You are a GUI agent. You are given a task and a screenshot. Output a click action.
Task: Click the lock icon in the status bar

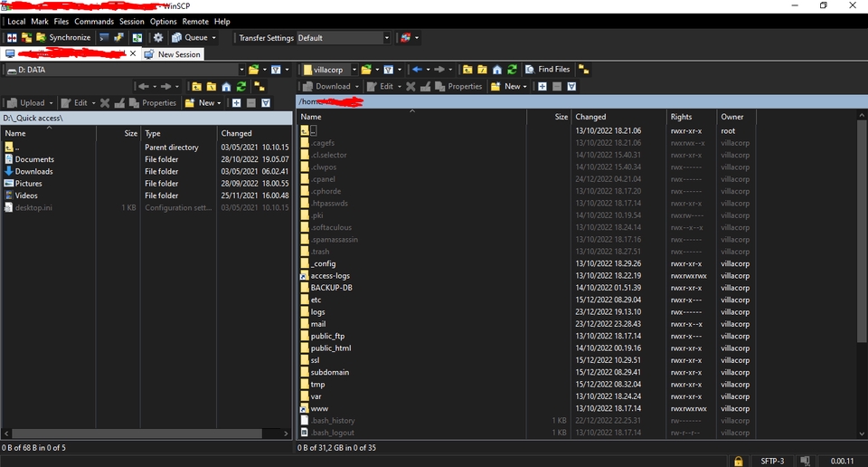tap(738, 461)
